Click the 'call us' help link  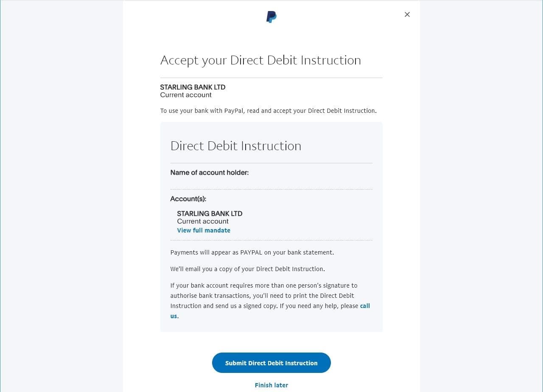click(365, 306)
